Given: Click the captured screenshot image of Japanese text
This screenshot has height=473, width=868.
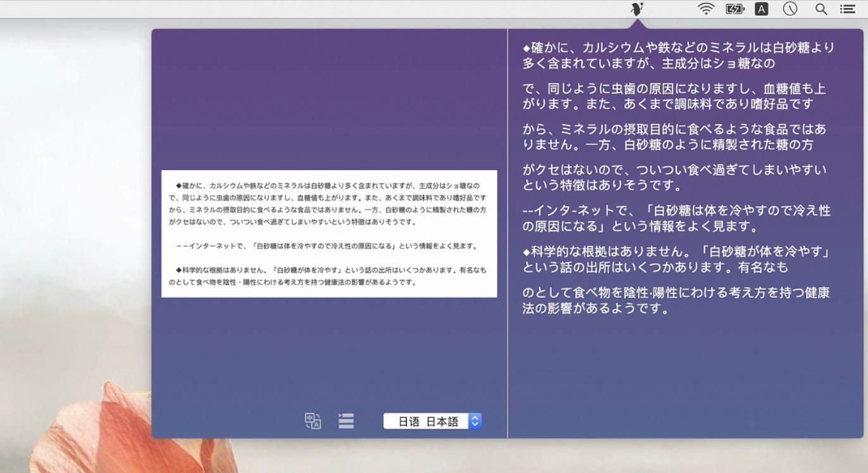Looking at the screenshot, I should [329, 233].
